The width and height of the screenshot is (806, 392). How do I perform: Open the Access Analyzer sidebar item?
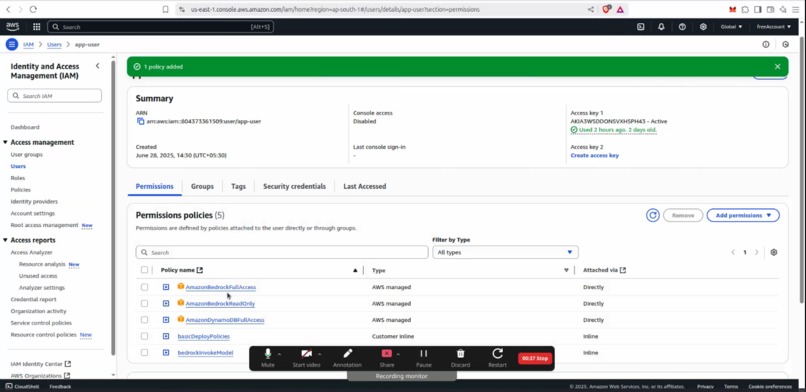[x=31, y=252]
